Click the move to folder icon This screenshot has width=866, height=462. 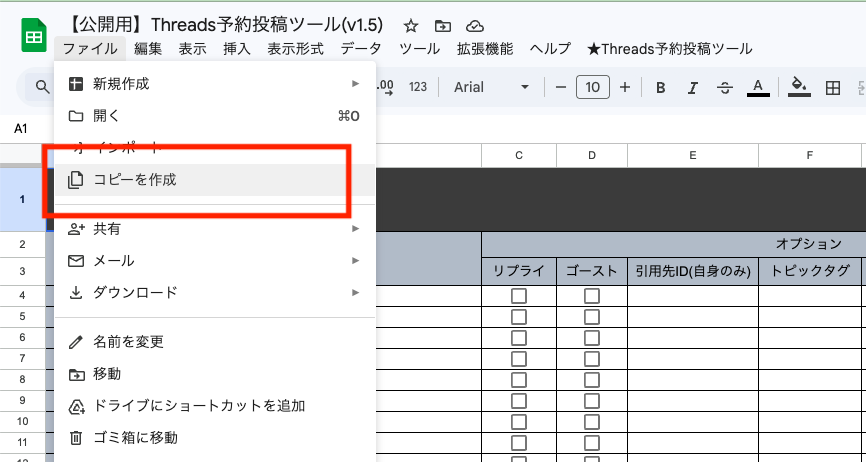pos(443,26)
